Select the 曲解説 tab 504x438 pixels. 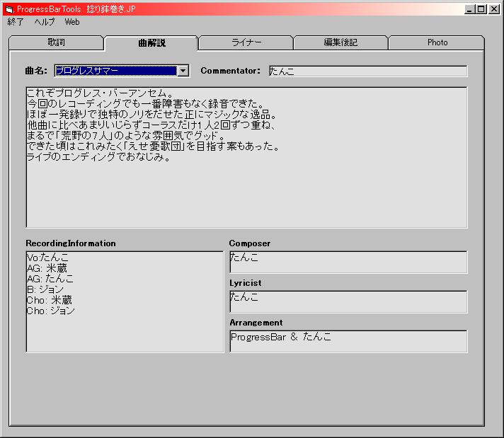coord(151,42)
